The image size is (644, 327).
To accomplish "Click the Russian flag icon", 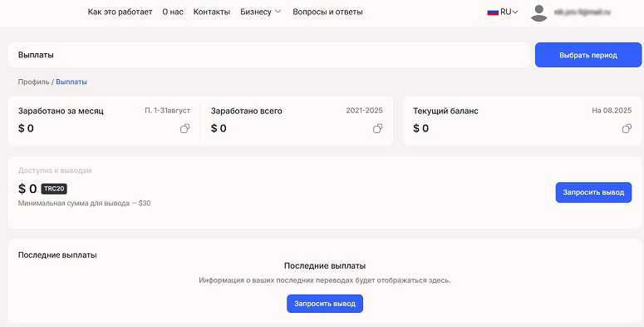I will click(493, 12).
